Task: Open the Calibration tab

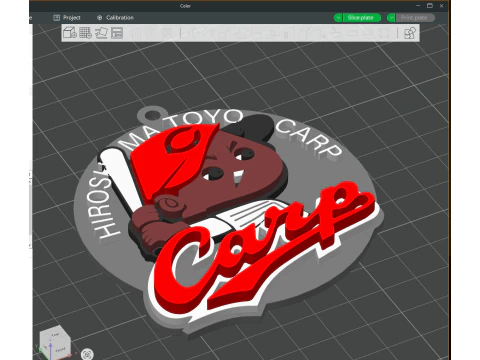Action: tap(115, 18)
